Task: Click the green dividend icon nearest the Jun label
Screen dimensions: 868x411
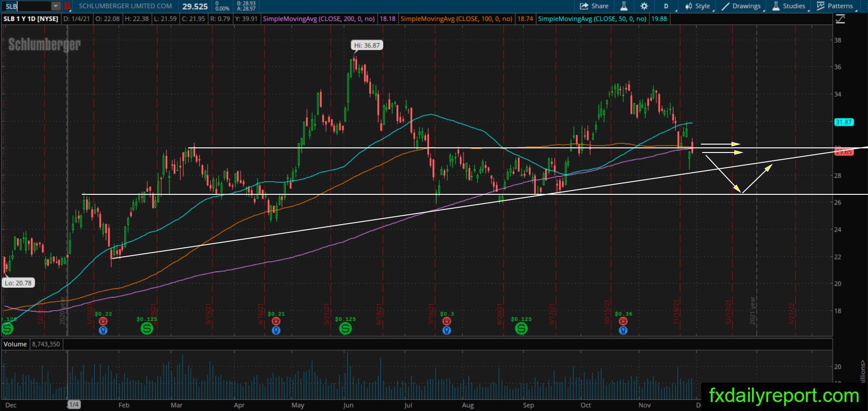Action: coord(345,328)
